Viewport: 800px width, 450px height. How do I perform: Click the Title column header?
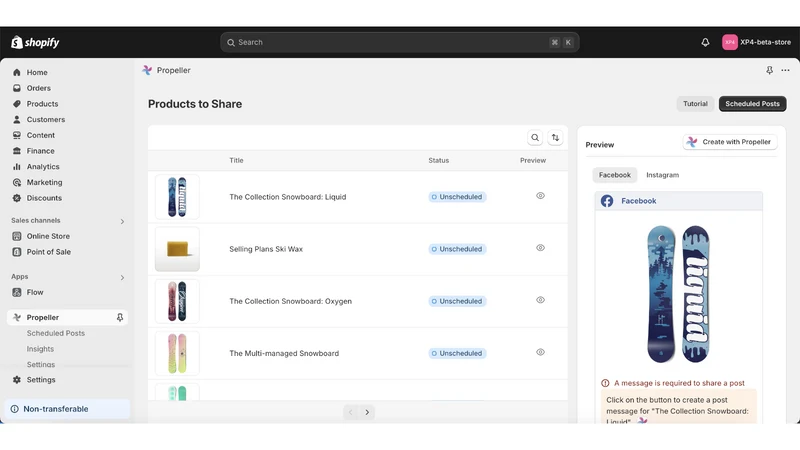tap(236, 160)
